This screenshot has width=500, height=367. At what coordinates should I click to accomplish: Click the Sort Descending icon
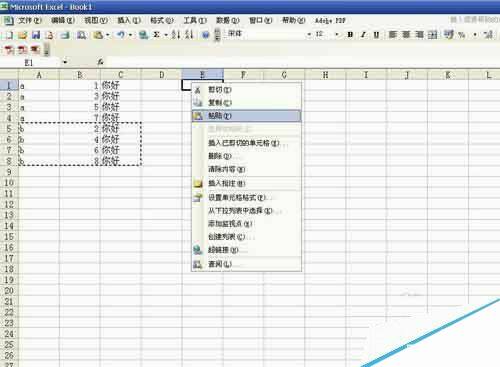click(189, 35)
